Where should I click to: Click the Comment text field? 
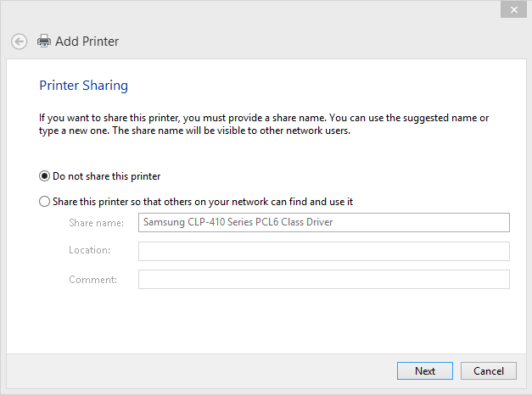click(x=323, y=280)
